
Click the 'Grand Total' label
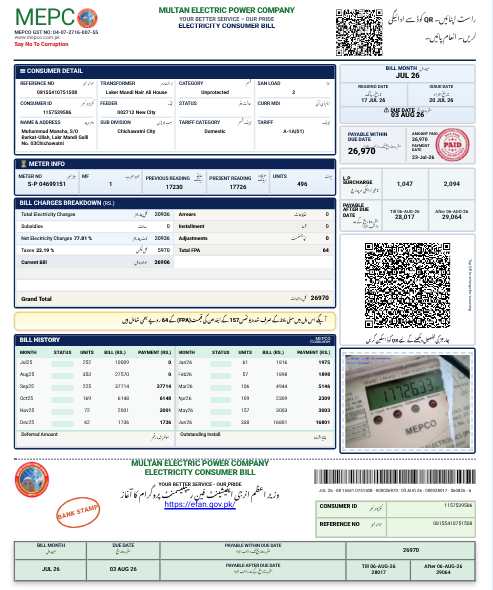[x=37, y=299]
